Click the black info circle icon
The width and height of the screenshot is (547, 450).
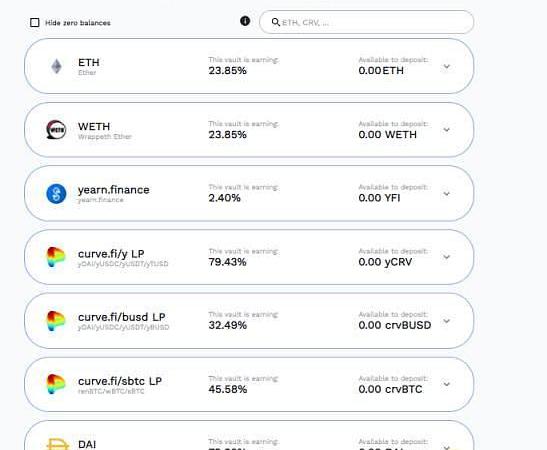(245, 21)
